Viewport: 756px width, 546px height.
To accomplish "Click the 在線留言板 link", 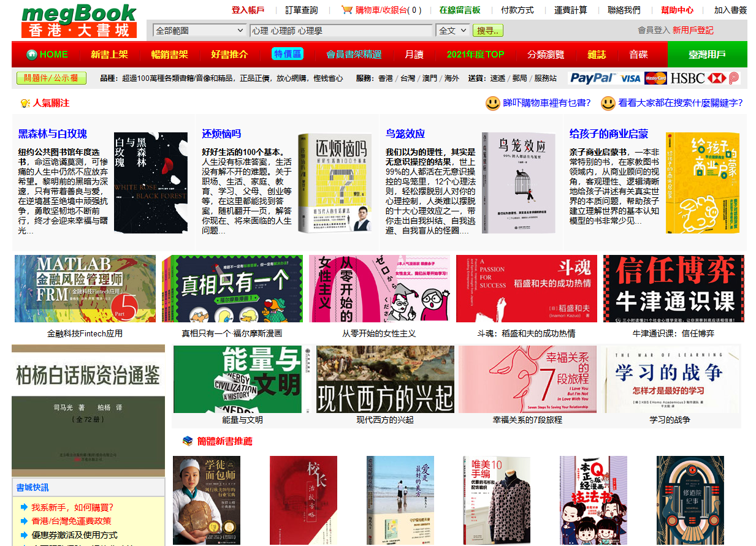I will (460, 10).
